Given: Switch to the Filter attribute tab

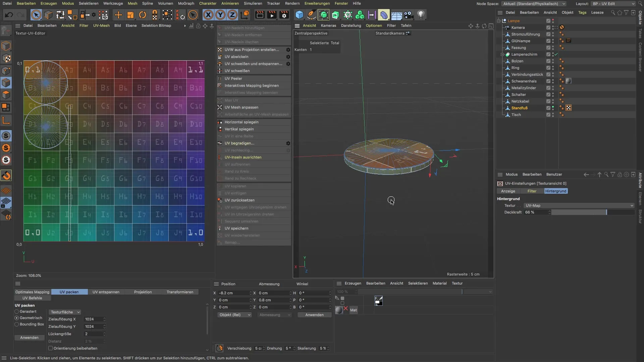Looking at the screenshot, I should [x=532, y=191].
